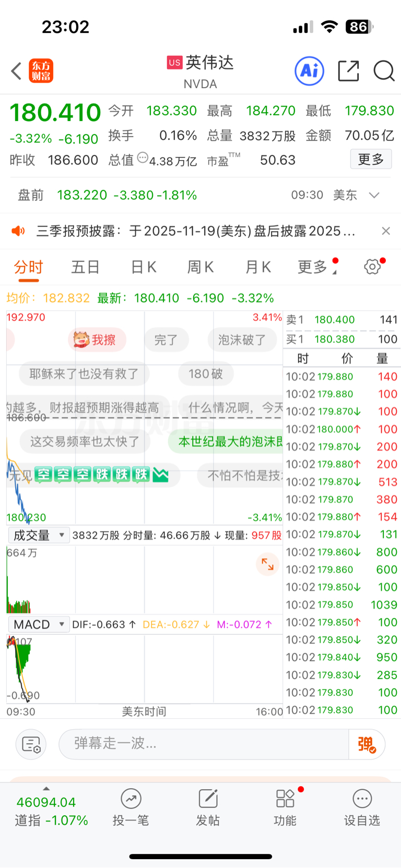The image size is (401, 868).
Task: Tap the 发帖 compose icon
Action: click(x=208, y=799)
